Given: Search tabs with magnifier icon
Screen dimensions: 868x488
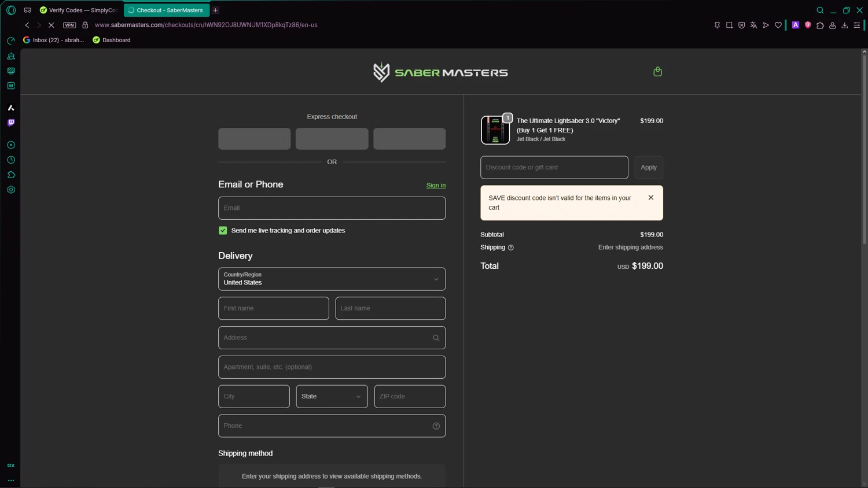Looking at the screenshot, I should coord(820,10).
